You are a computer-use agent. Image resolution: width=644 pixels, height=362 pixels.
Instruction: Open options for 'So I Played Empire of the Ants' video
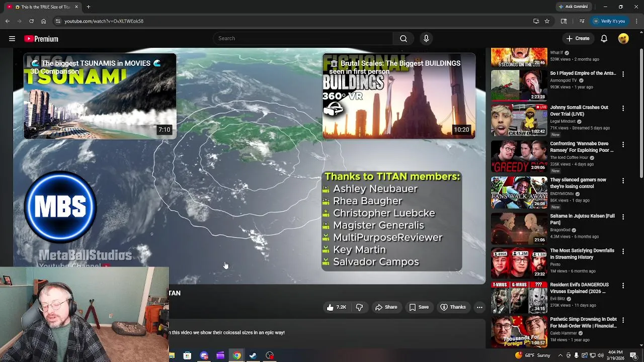(623, 74)
